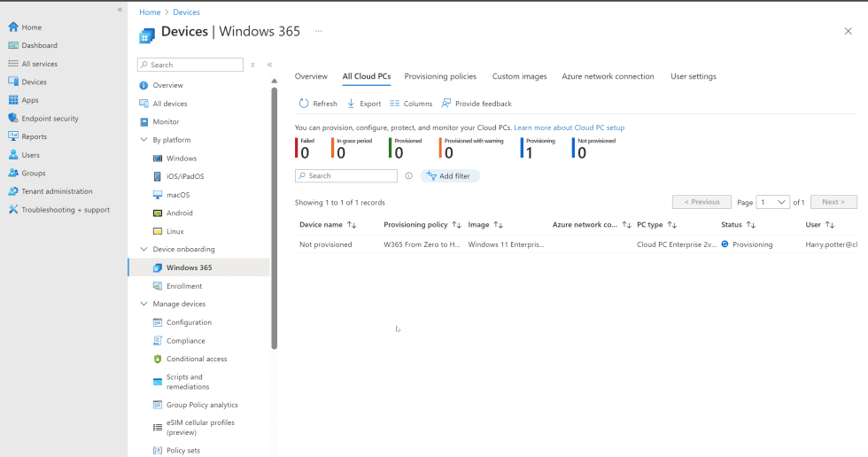The width and height of the screenshot is (868, 457).
Task: Collapse the Device onboarding group
Action: (143, 249)
